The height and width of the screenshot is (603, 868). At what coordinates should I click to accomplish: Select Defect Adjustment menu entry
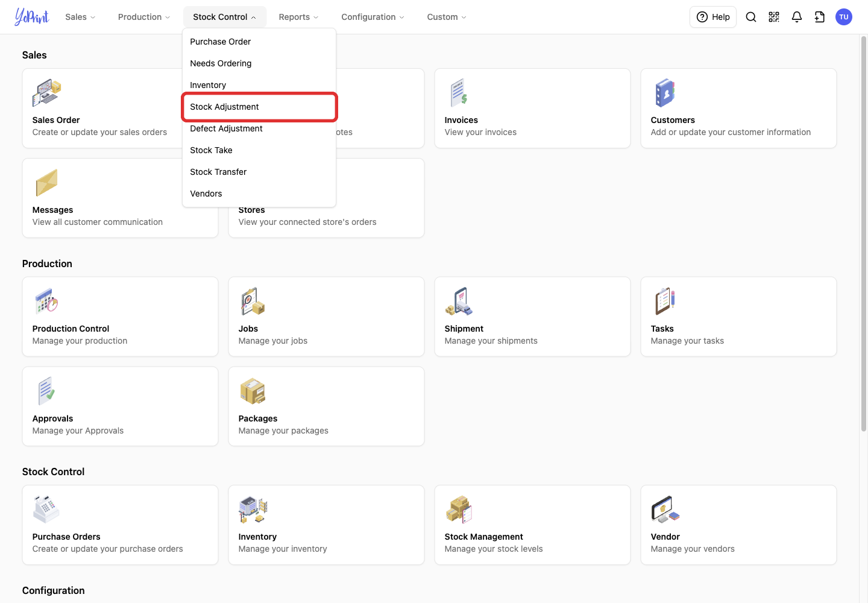(259, 128)
